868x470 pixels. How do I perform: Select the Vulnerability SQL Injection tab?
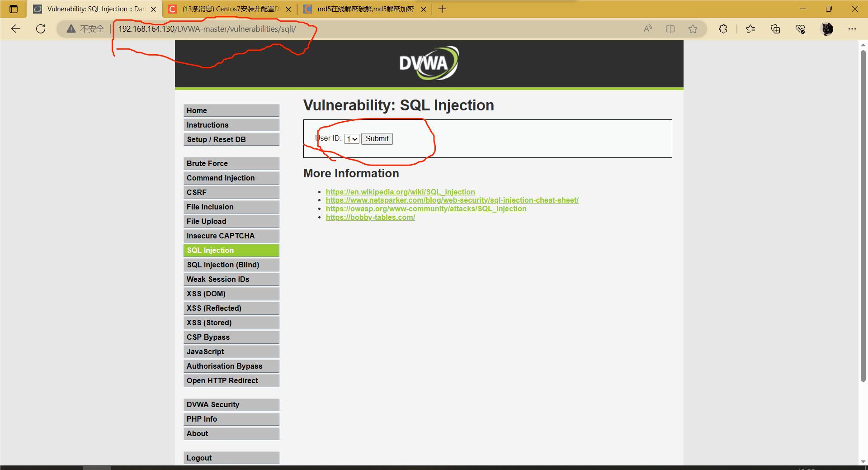(x=94, y=9)
